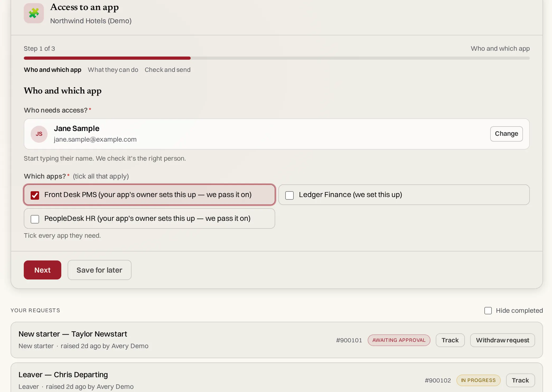This screenshot has width=552, height=392.
Task: Enable the Hide completed checkbox
Action: 488,310
